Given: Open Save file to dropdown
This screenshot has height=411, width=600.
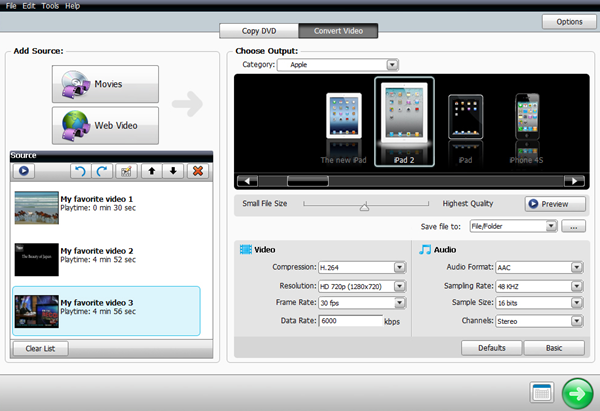Looking at the screenshot, I should (551, 226).
